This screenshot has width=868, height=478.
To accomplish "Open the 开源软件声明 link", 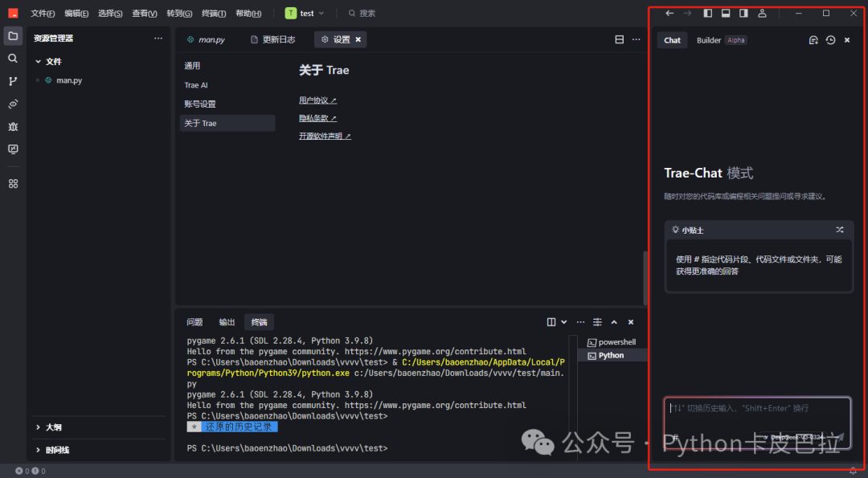I will [x=325, y=136].
